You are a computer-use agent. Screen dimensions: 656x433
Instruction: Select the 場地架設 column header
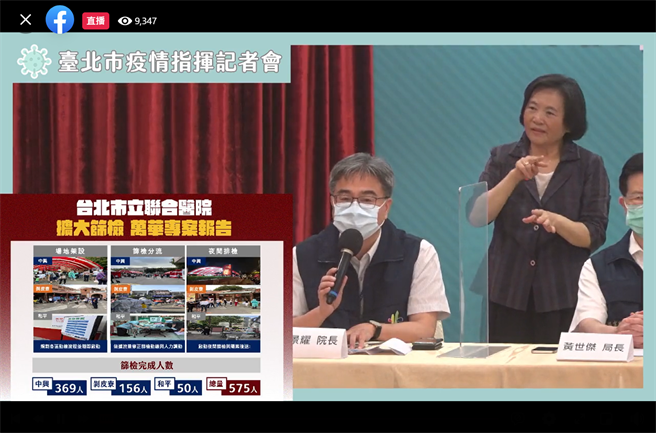coord(70,251)
